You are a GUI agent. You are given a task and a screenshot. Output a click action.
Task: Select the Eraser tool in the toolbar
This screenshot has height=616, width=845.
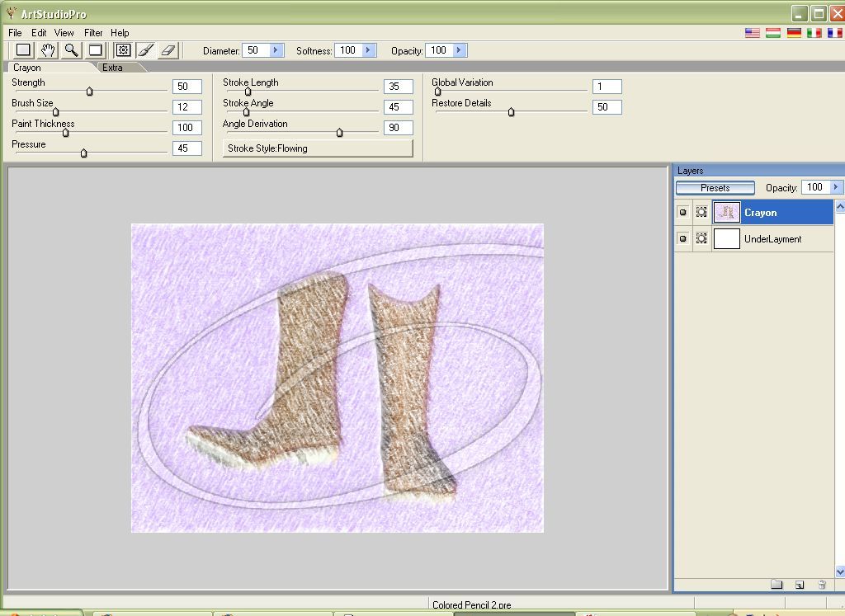click(168, 50)
